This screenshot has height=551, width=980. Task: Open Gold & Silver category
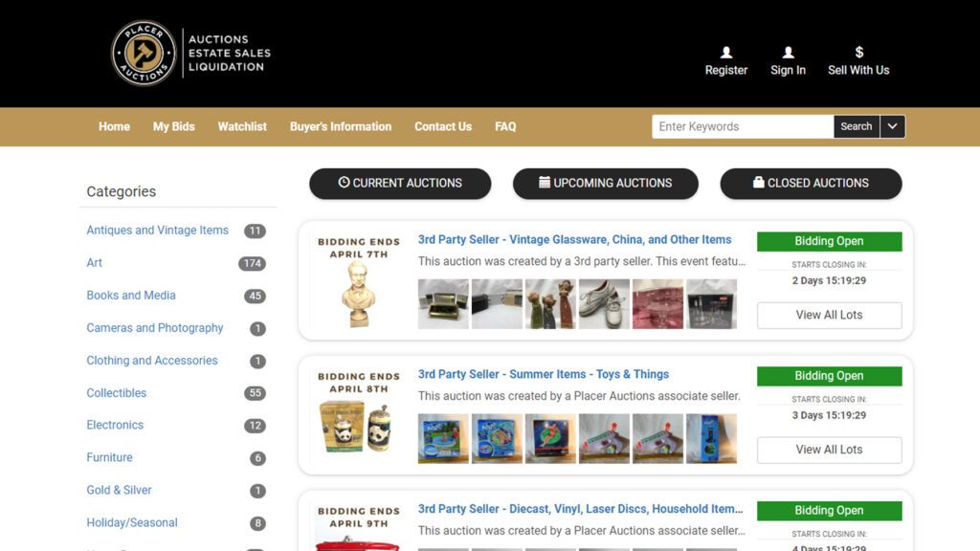pyautogui.click(x=119, y=490)
